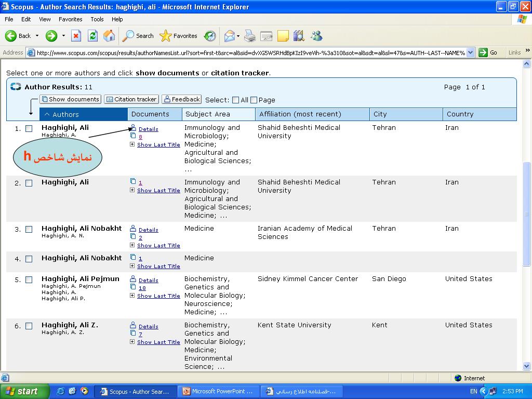Click the vertical scrollbar thumb
The width and height of the screenshot is (532, 399).
527,214
